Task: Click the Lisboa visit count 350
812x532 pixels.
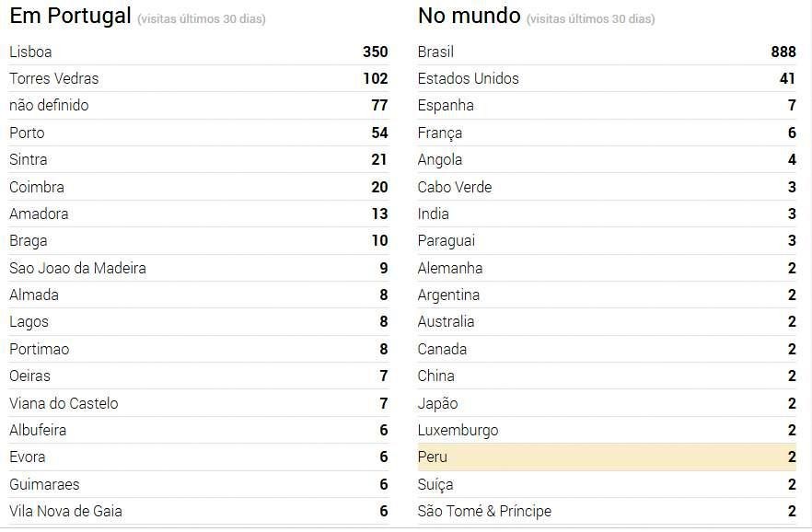Action: 375,52
